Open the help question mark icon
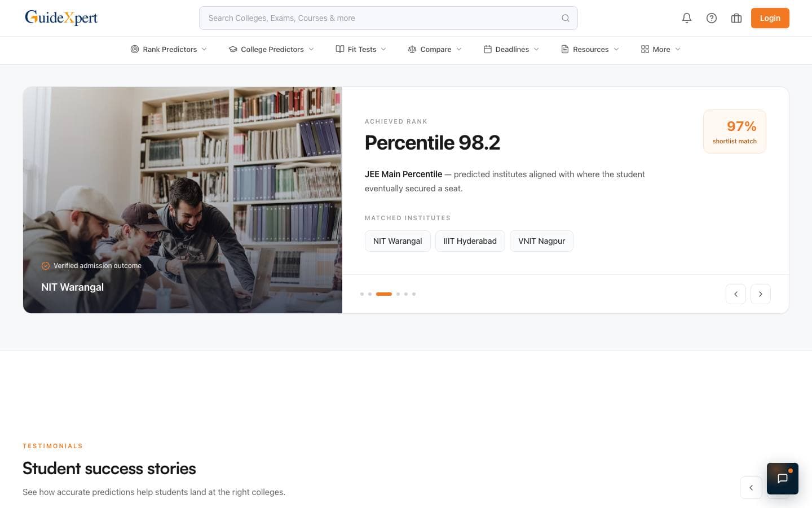 712,18
